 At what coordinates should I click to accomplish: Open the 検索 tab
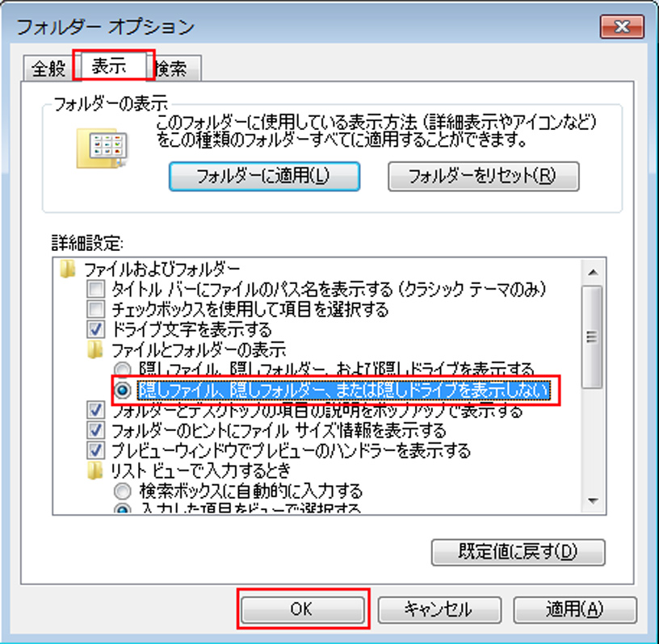coord(173,68)
